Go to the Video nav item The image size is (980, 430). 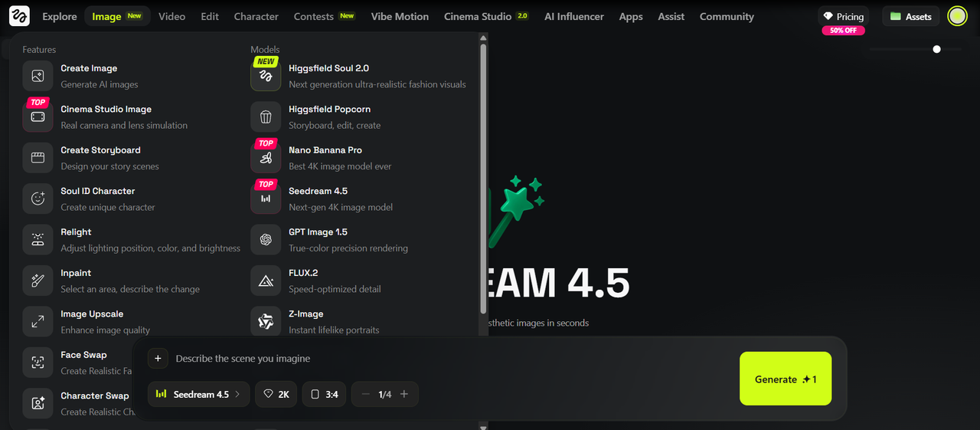(x=171, y=16)
